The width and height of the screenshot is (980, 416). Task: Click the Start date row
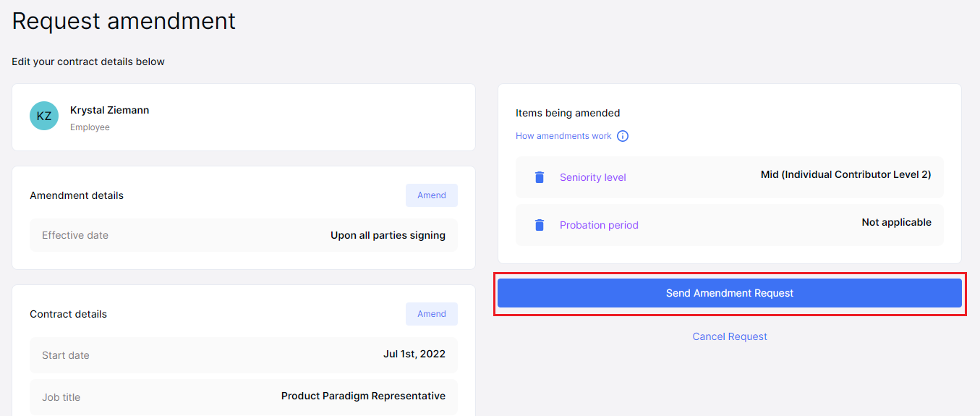coord(244,355)
